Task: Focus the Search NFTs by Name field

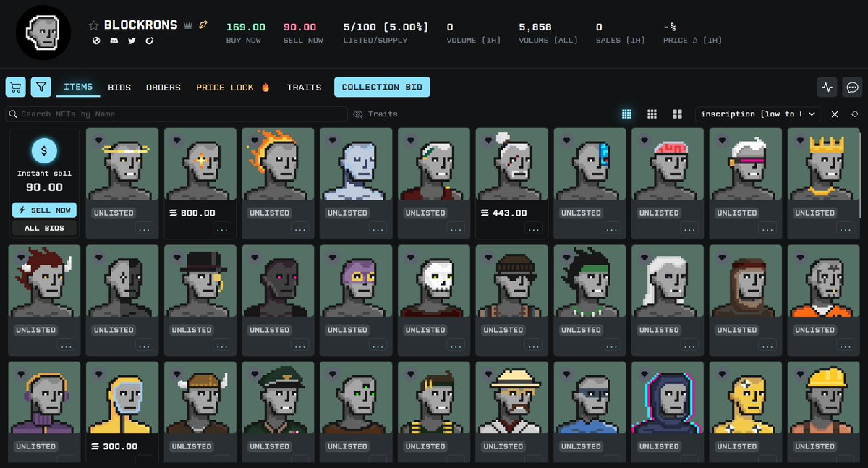Action: pyautogui.click(x=176, y=114)
